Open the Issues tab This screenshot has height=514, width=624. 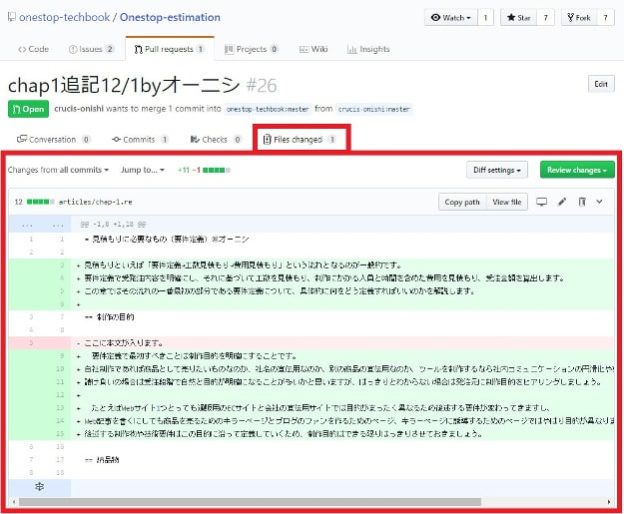91,49
